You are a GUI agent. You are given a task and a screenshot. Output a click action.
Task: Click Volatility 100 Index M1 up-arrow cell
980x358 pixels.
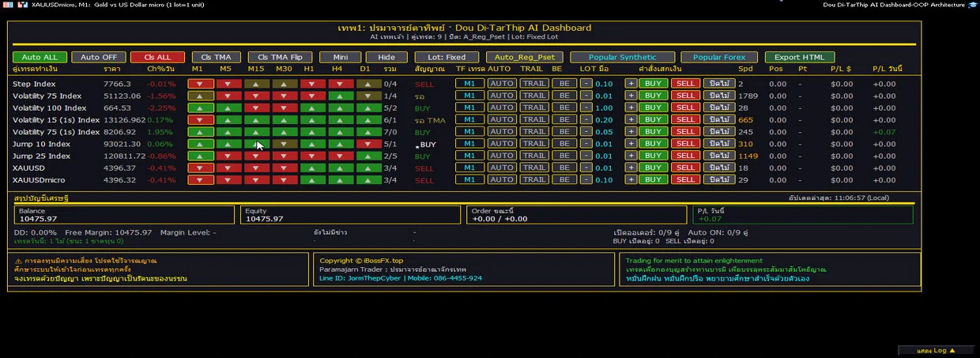202,107
